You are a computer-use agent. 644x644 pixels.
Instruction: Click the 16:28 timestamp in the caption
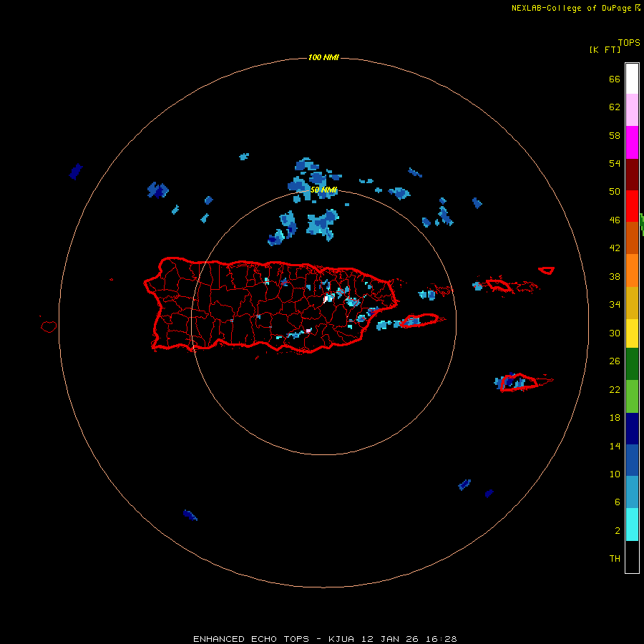[441, 639]
